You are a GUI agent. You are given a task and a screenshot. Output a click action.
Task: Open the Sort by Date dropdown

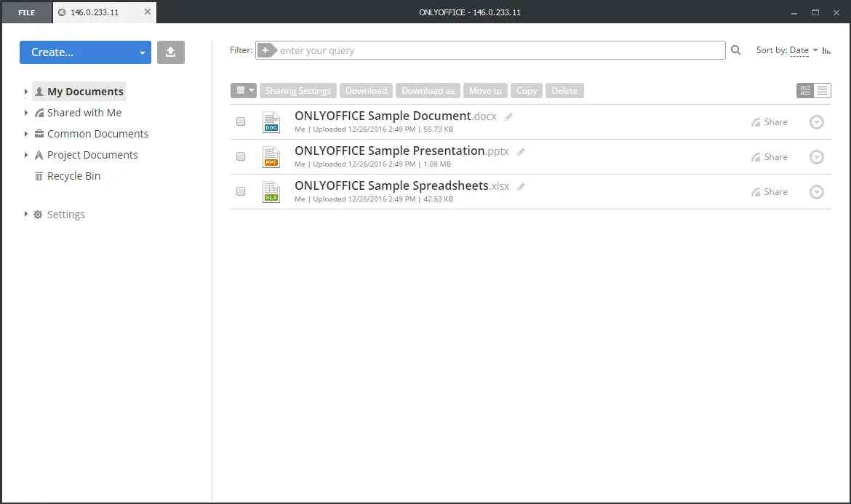point(803,50)
